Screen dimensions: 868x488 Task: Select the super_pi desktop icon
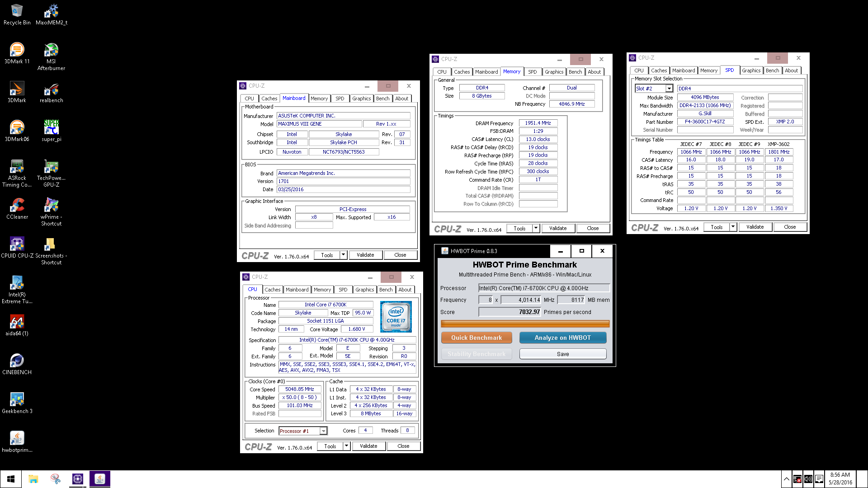51,131
